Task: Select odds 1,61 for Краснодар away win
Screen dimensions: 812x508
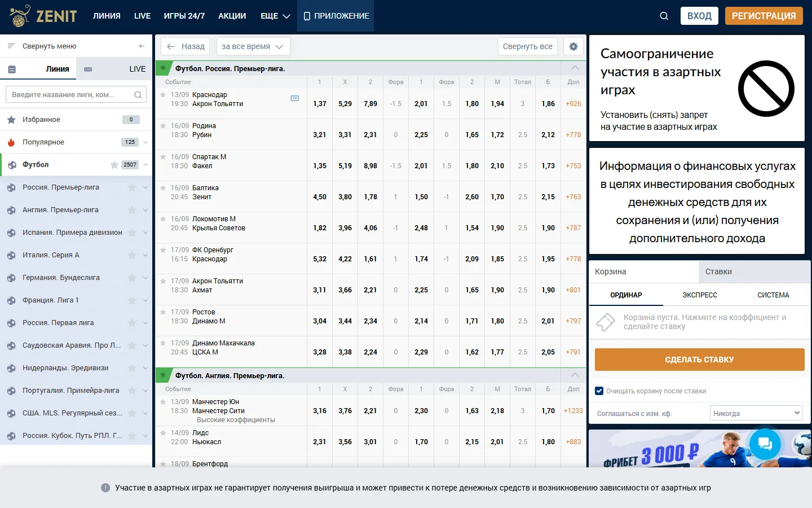Action: click(x=370, y=259)
